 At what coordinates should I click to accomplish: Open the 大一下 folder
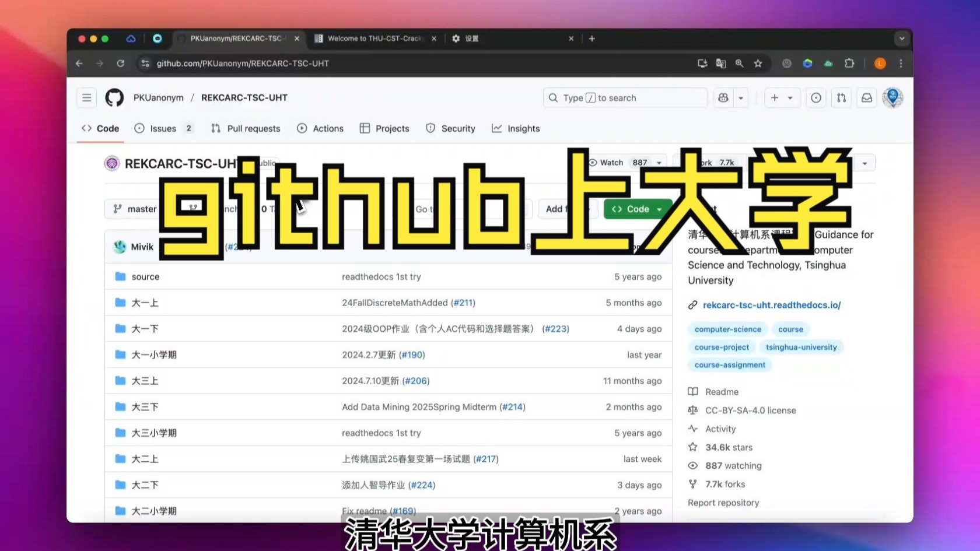[145, 329]
